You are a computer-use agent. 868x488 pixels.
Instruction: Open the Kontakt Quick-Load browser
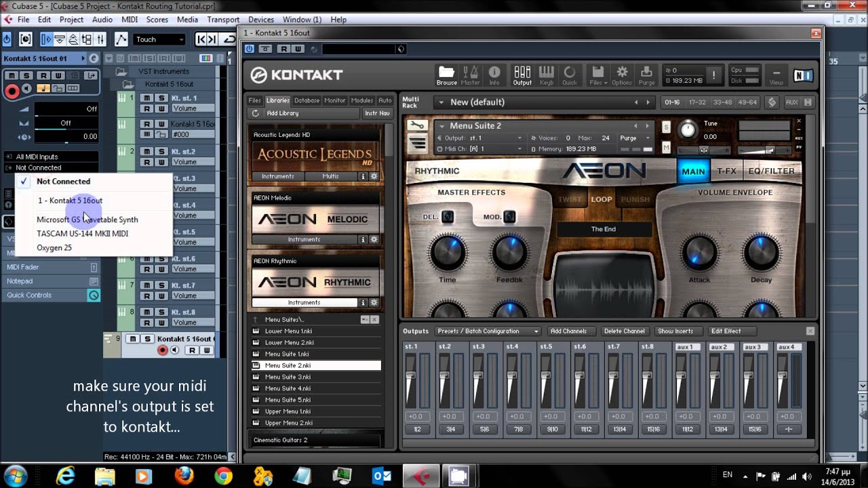coord(570,75)
